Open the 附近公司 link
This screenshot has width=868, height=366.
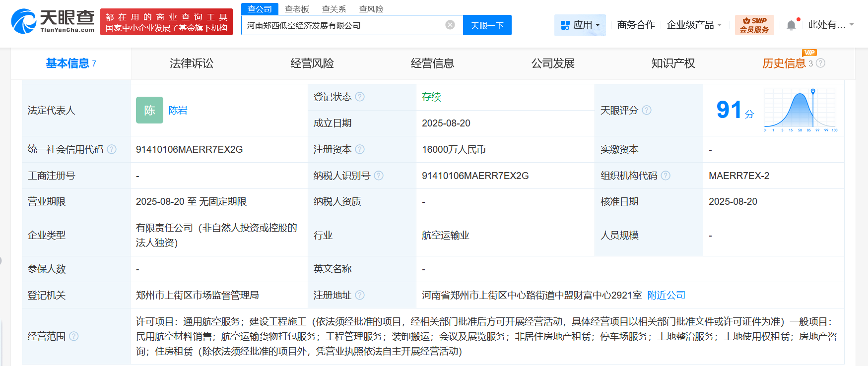pyautogui.click(x=666, y=295)
